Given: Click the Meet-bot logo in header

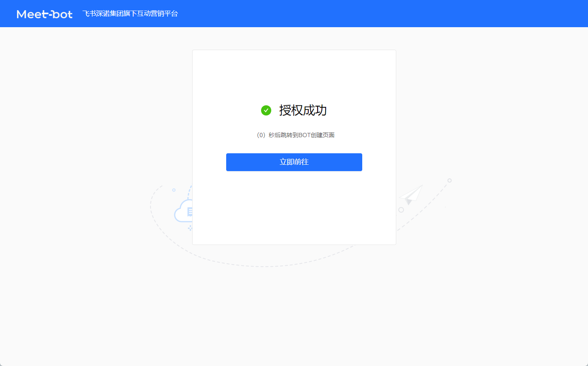Looking at the screenshot, I should point(45,14).
